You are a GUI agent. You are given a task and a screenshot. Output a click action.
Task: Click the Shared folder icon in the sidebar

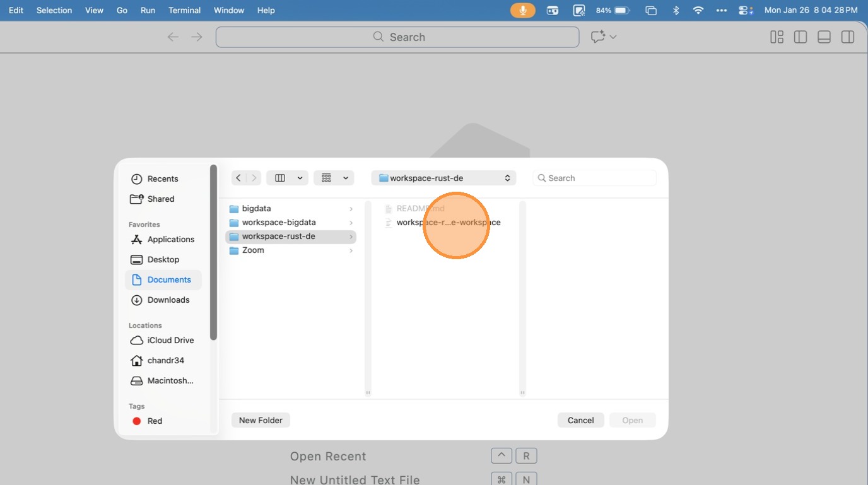[x=136, y=199]
